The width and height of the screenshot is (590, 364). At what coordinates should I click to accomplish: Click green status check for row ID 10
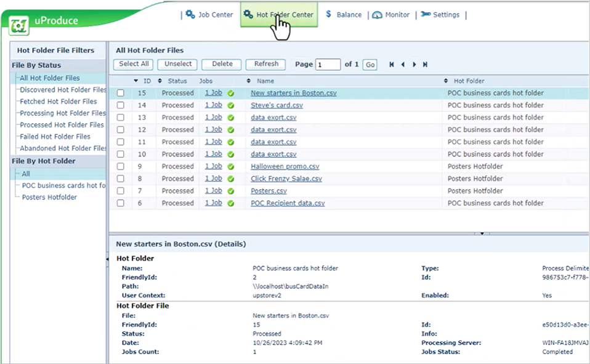point(231,155)
